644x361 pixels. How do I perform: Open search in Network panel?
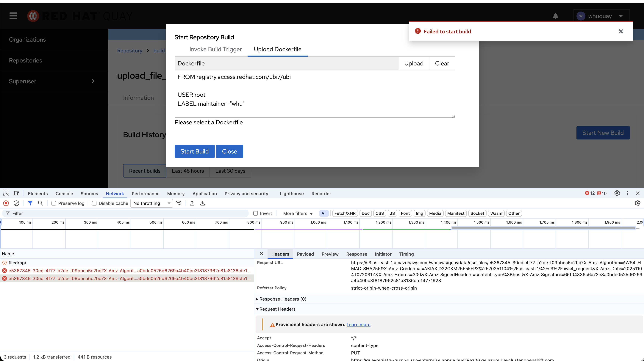[x=40, y=203]
